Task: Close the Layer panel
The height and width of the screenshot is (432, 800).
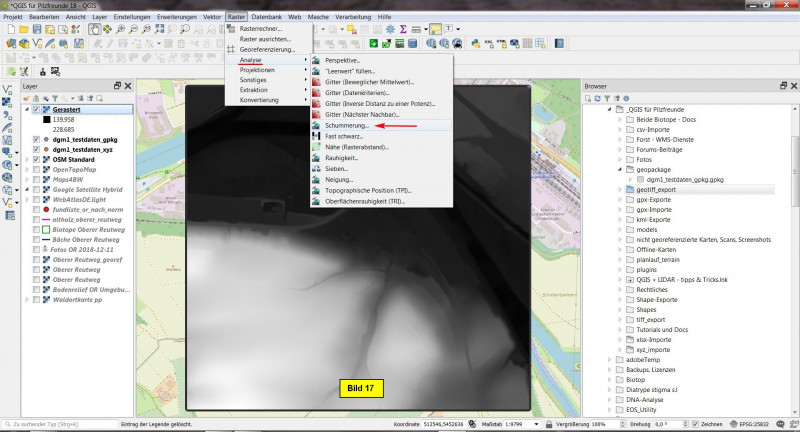Action: click(129, 86)
